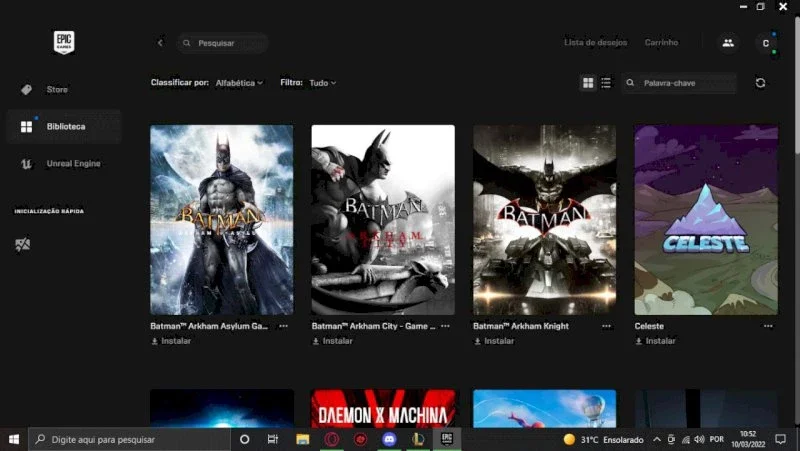Open the volume control in tray
The height and width of the screenshot is (451, 800).
[x=699, y=439]
